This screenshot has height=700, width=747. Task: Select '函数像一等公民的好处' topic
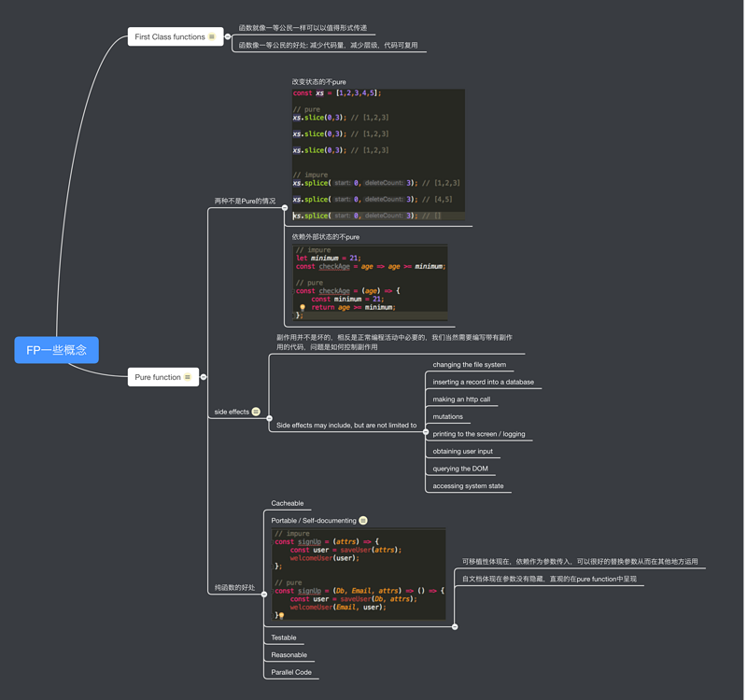click(328, 45)
